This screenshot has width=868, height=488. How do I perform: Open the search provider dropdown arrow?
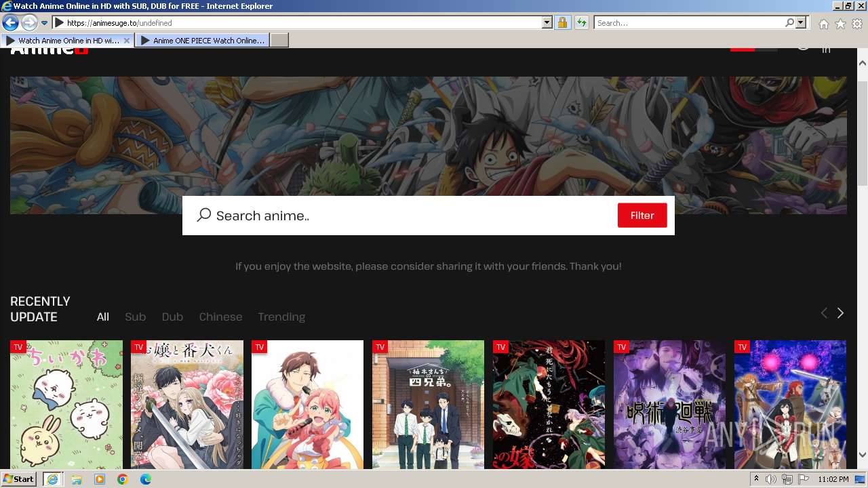pyautogui.click(x=801, y=23)
